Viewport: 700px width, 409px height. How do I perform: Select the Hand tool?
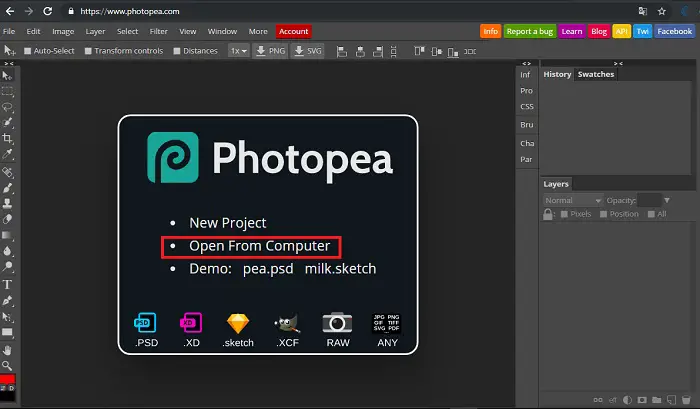point(8,350)
